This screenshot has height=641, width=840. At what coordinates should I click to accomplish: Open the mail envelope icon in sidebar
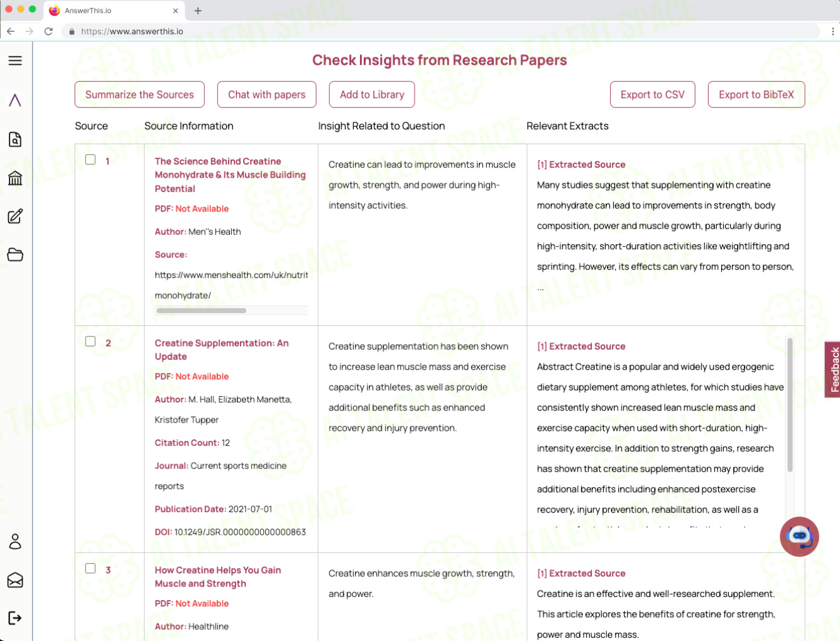15,580
